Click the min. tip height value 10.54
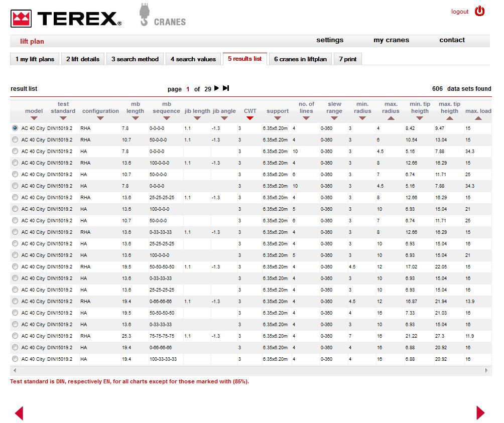 point(412,139)
